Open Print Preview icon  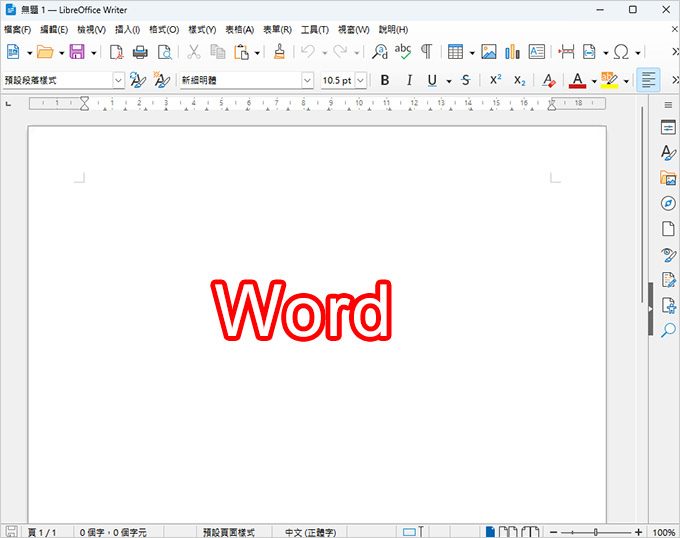coord(164,52)
